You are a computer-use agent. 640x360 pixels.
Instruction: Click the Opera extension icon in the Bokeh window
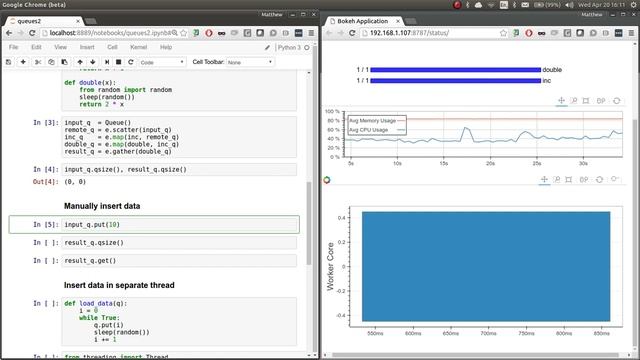529,33
